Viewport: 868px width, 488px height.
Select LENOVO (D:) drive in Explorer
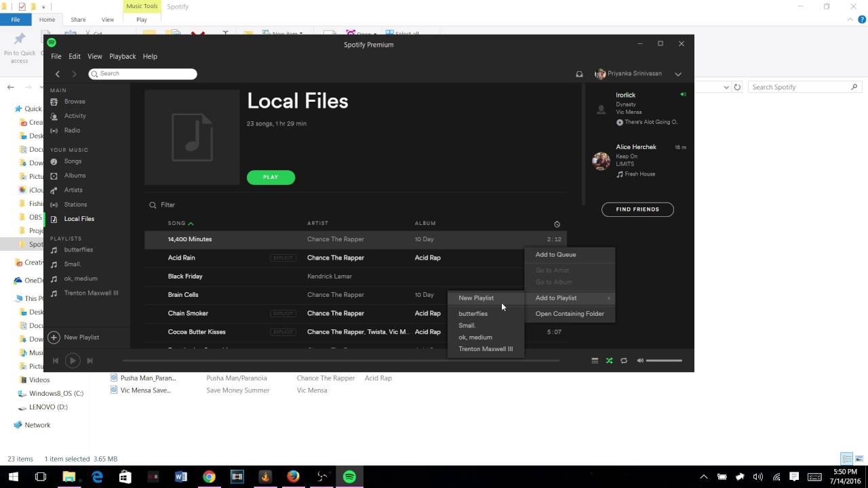pyautogui.click(x=48, y=407)
